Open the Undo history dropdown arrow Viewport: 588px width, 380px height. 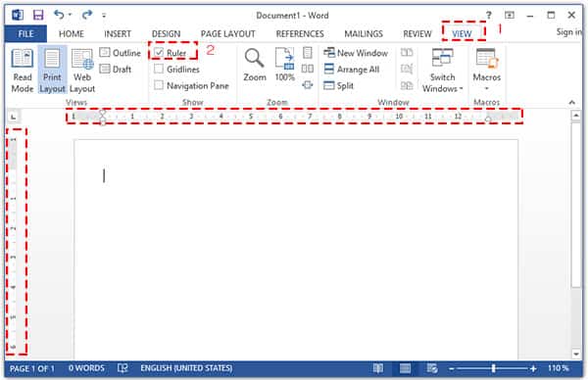(70, 15)
